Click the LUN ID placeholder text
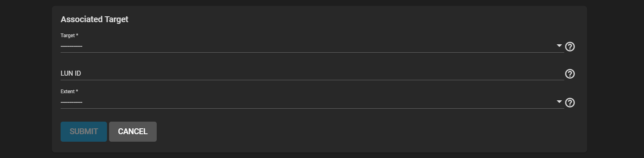The width and height of the screenshot is (644, 158). [71, 74]
